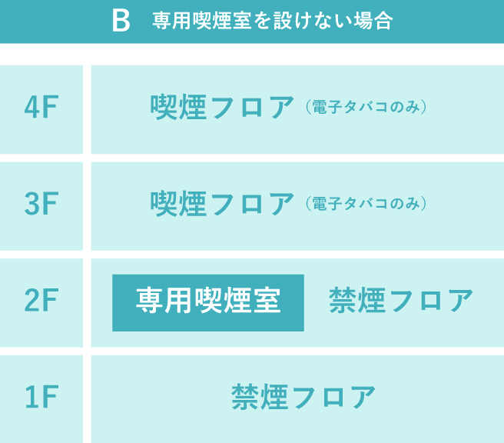The height and width of the screenshot is (443, 504).
Task: Click empty area right of 2F 禁煙フロア
Action: [489, 303]
